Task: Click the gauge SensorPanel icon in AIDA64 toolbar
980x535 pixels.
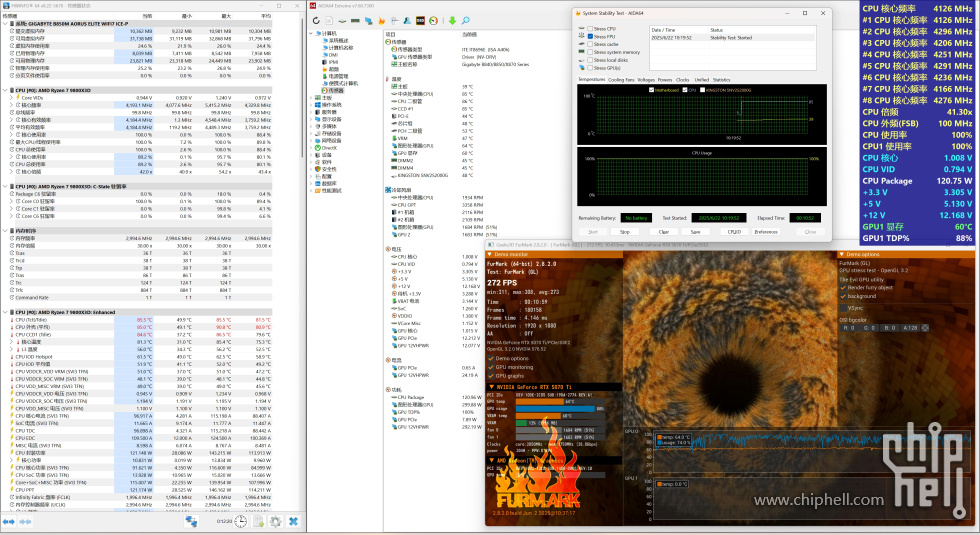Action: pos(433,21)
